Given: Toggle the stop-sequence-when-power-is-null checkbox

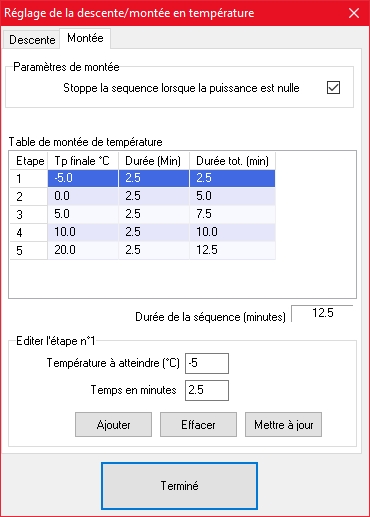Looking at the screenshot, I should click(333, 88).
